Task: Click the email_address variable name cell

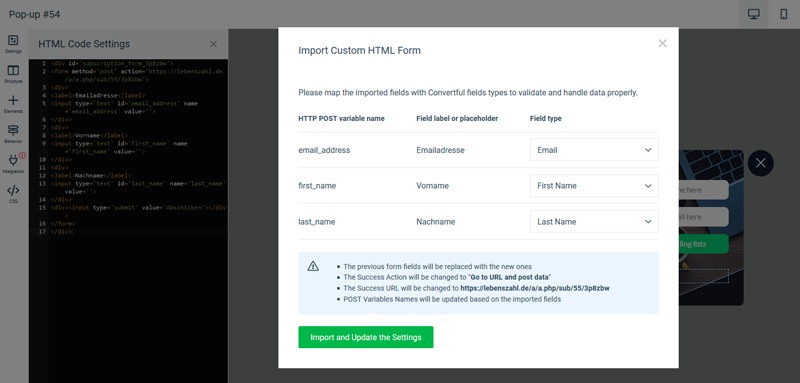Action: (x=324, y=150)
